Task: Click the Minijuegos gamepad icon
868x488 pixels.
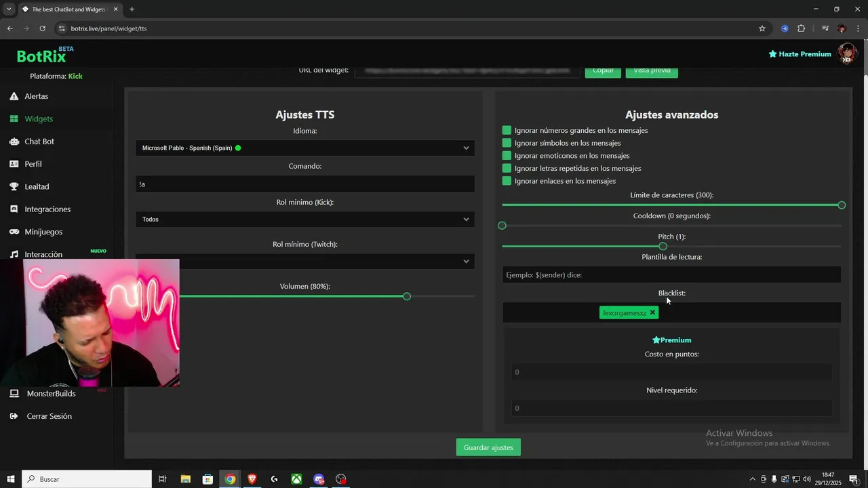Action: tap(14, 232)
